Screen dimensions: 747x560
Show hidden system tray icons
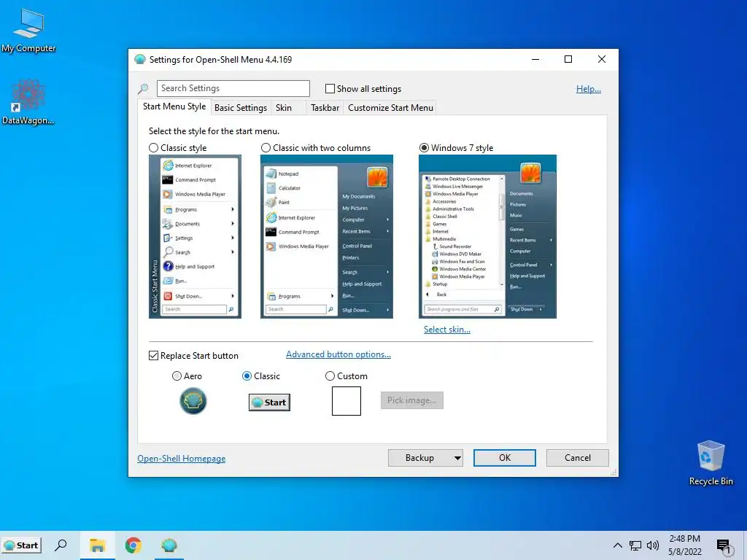[x=617, y=545]
